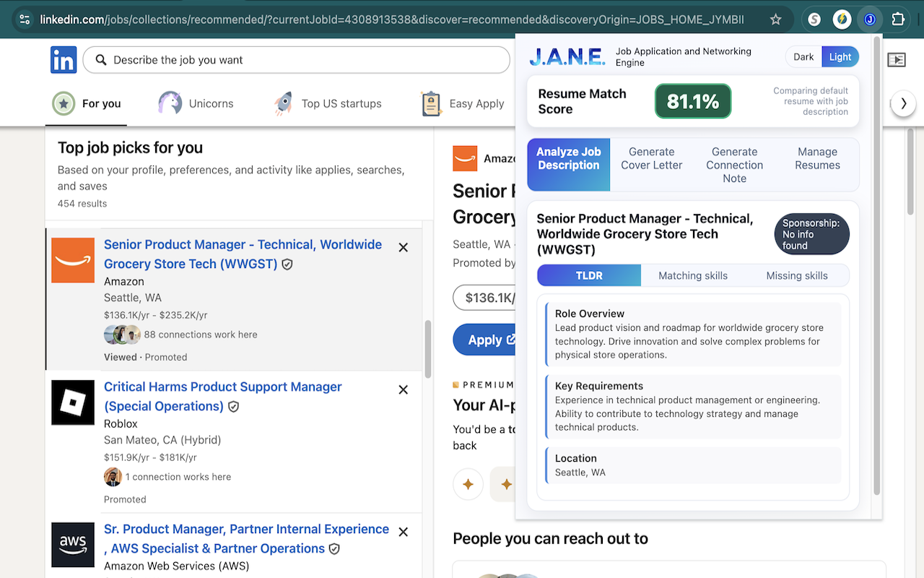Click the magnifier icon in job search
924x578 pixels.
tap(101, 60)
